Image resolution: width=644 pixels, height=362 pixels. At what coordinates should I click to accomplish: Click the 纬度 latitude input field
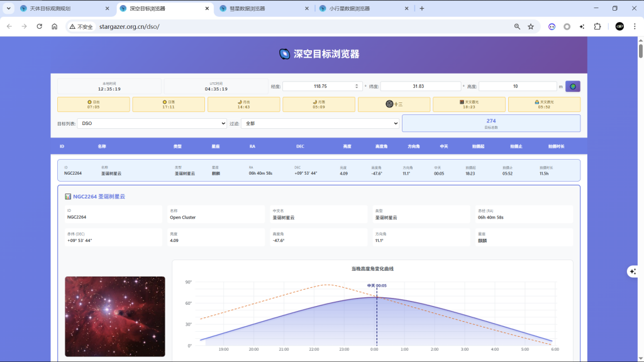click(420, 86)
